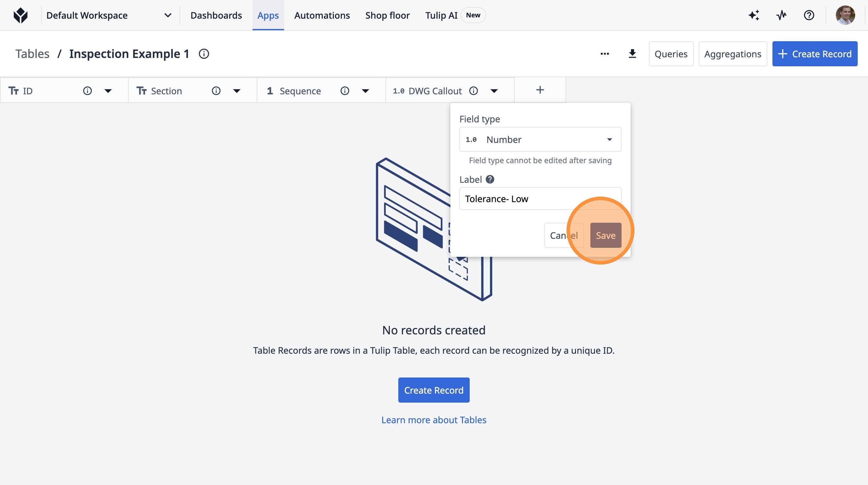Expand the Section column options arrow

237,91
